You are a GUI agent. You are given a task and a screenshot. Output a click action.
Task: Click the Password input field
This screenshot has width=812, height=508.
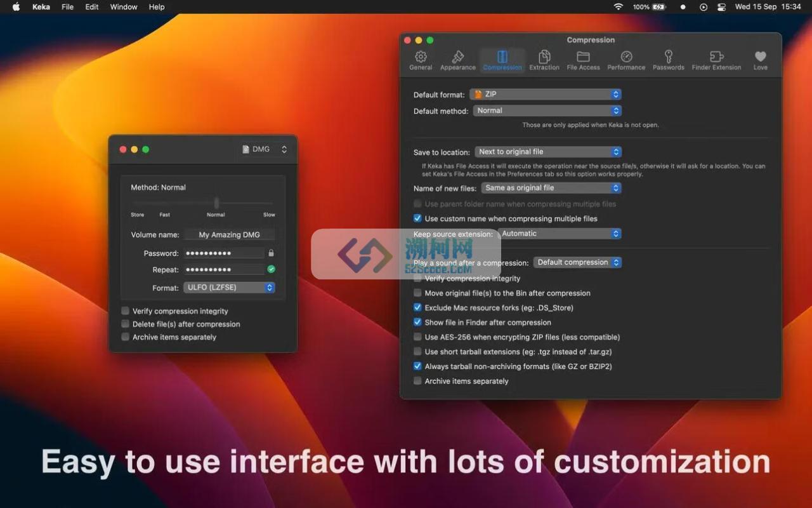(x=224, y=253)
